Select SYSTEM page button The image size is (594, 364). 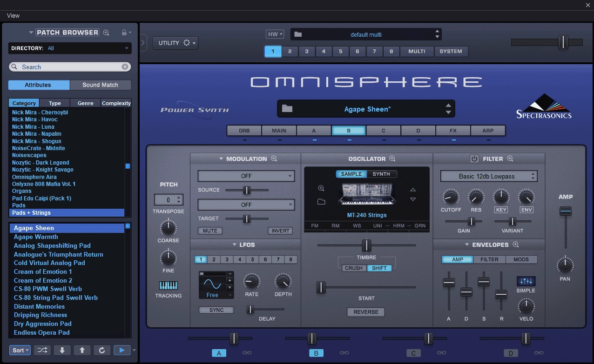[x=451, y=51]
